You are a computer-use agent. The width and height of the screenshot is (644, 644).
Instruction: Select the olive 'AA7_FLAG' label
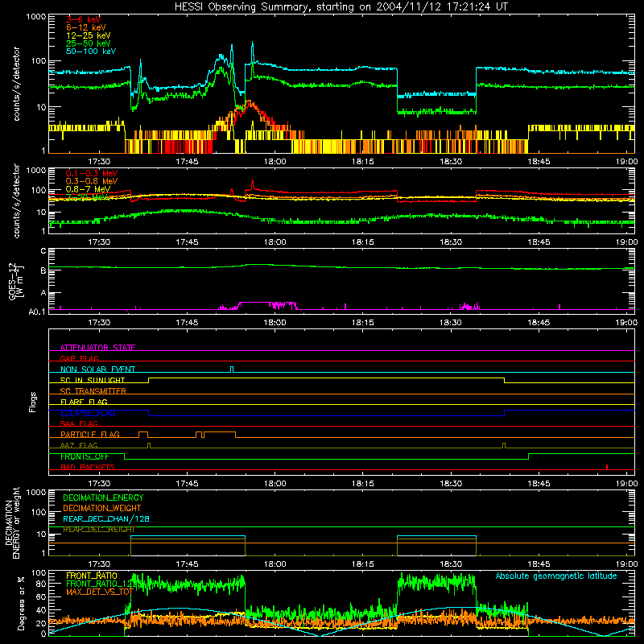(79, 445)
